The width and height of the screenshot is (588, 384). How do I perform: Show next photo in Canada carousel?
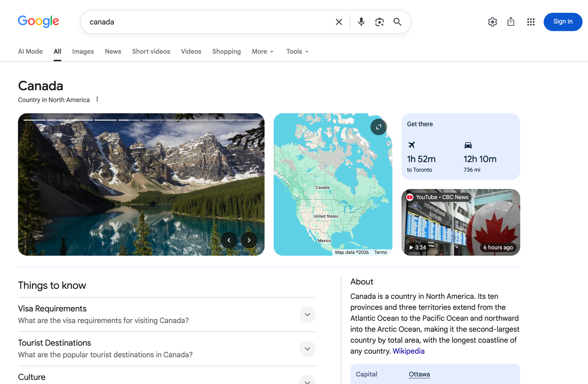click(249, 240)
